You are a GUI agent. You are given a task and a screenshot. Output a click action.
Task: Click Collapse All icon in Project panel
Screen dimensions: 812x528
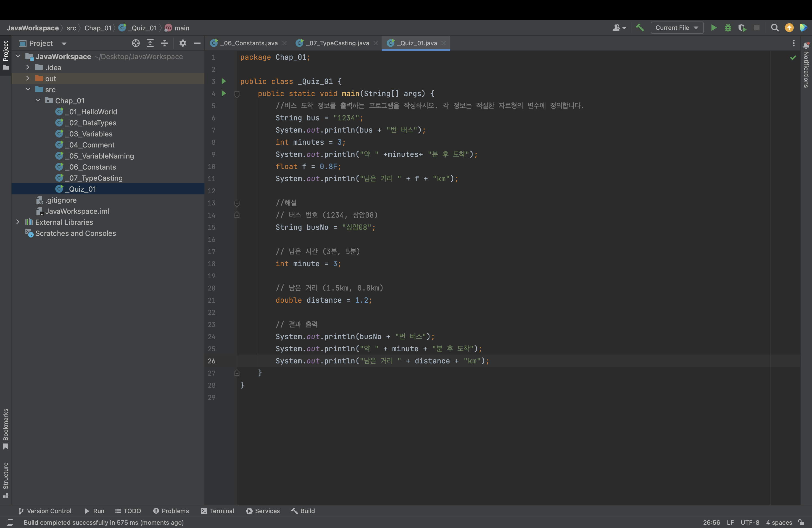(x=164, y=43)
